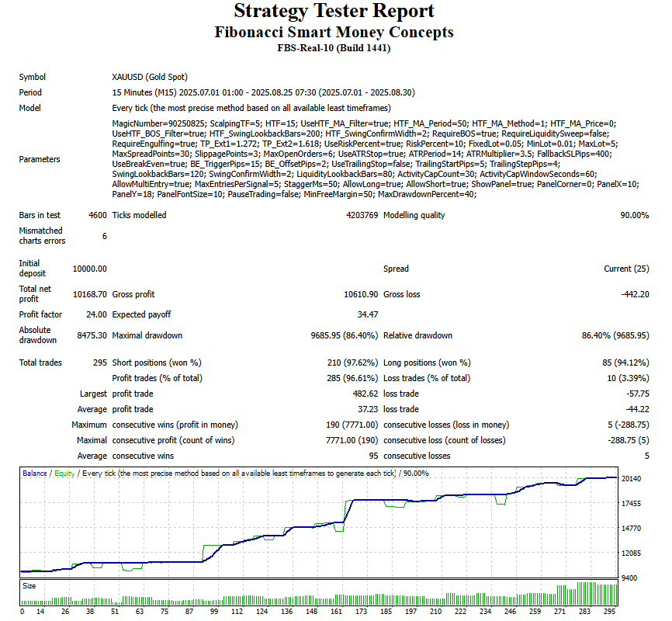Click MagicNumber=90250825 in the parameters
Viewport: 672px width, 621px height.
(x=159, y=123)
